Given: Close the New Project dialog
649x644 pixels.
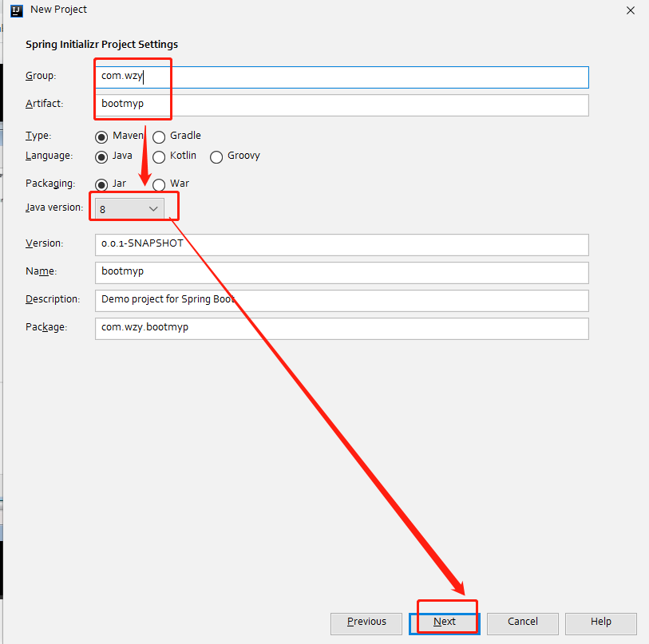Looking at the screenshot, I should tap(631, 10).
